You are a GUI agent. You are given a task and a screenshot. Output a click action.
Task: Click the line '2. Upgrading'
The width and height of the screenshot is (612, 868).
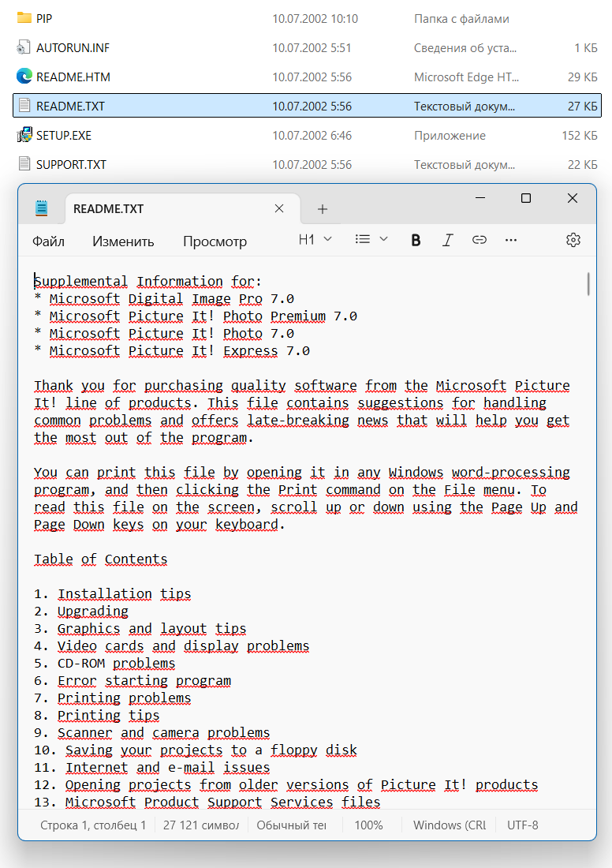(x=80, y=612)
